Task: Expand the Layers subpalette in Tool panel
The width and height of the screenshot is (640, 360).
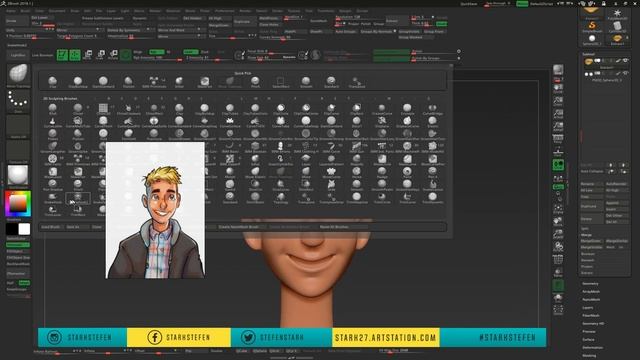Action: (x=588, y=308)
